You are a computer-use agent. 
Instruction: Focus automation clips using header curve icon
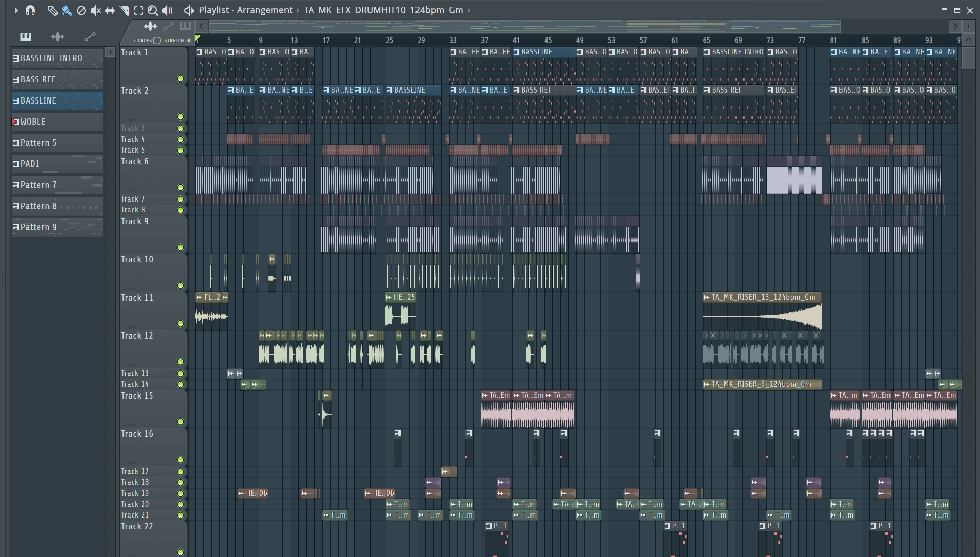[168, 26]
